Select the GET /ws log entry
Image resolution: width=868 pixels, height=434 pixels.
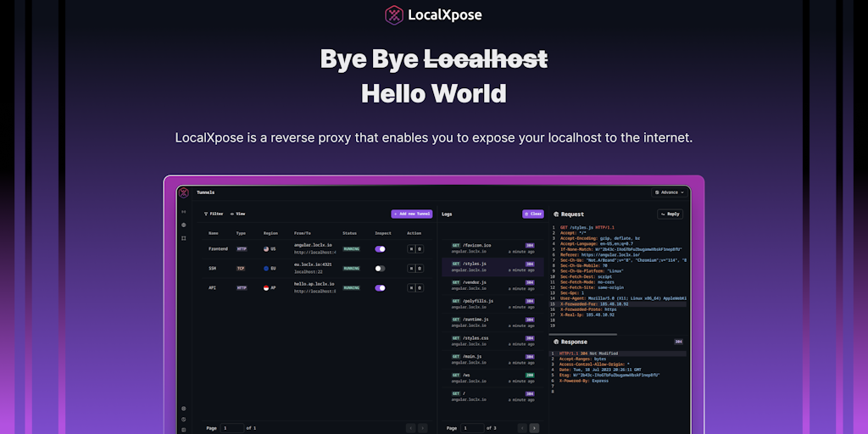tap(492, 378)
